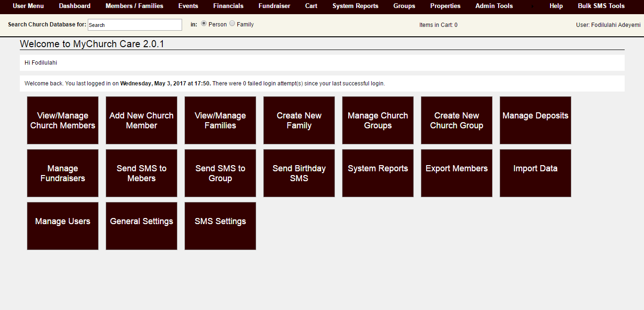This screenshot has height=310, width=644.
Task: Open the User Menu
Action: (28, 6)
